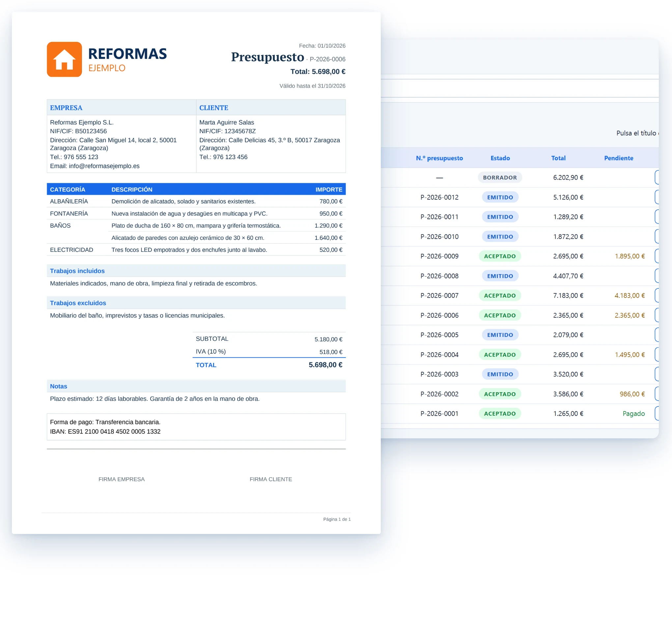672x617 pixels.
Task: Select budget number P-2026-0003 in list
Action: point(439,374)
